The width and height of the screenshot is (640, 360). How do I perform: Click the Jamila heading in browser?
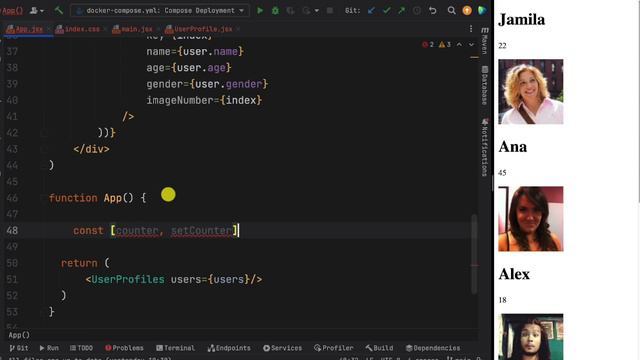[x=522, y=19]
